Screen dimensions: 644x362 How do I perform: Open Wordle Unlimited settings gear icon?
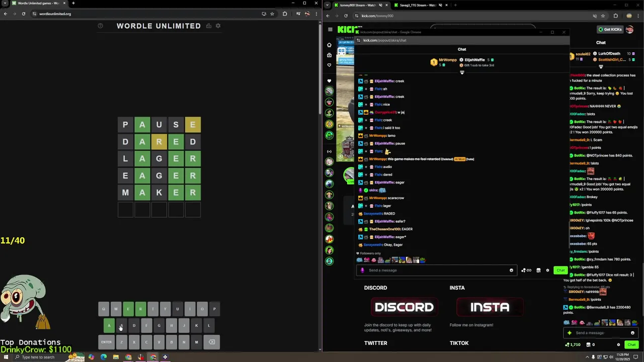[218, 26]
